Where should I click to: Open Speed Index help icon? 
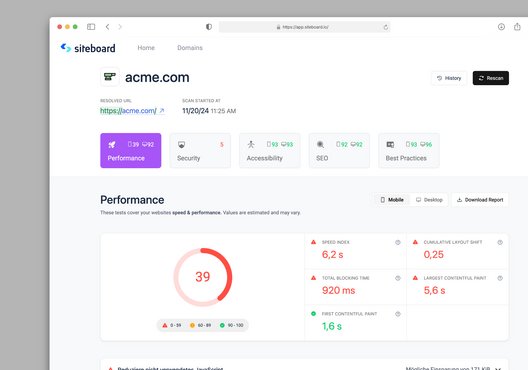tap(398, 242)
